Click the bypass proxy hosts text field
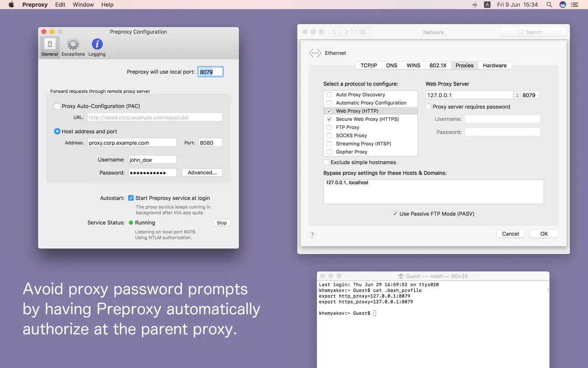 click(x=433, y=191)
